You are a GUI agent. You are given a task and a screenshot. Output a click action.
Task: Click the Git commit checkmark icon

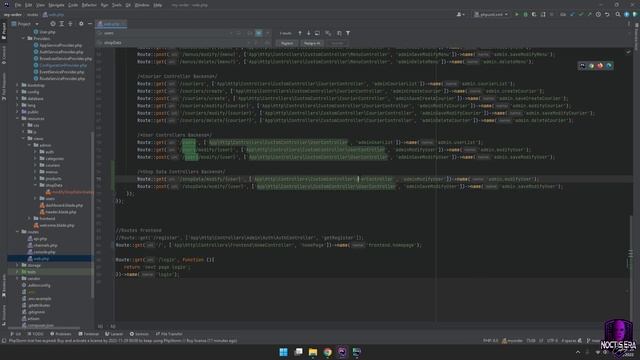coord(581,14)
